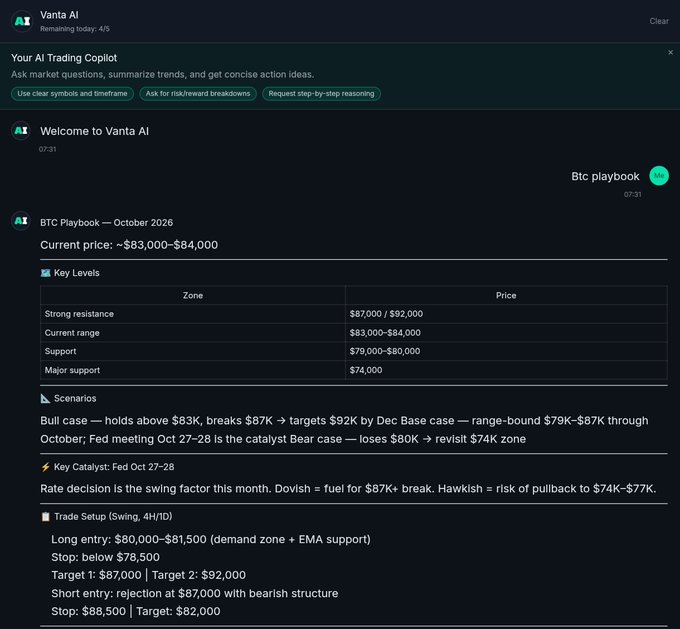
Task: Click 'Stop: below $78,500' line
Action: pyautogui.click(x=105, y=557)
